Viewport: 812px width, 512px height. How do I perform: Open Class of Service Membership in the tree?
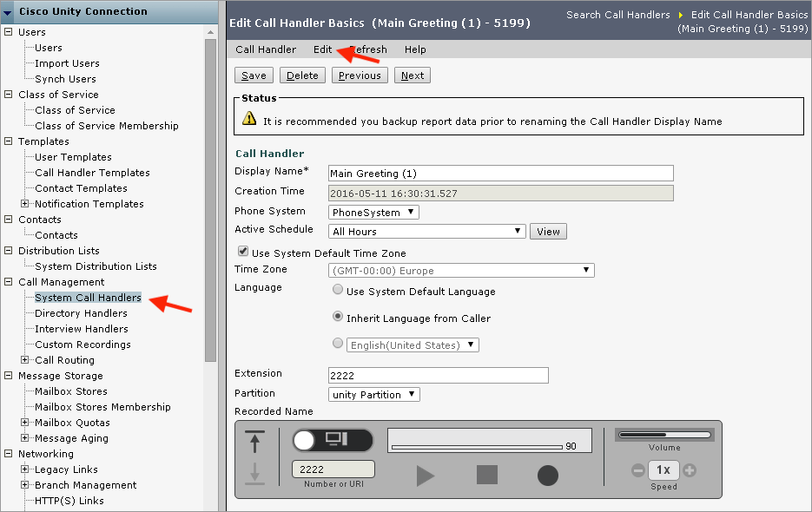107,126
